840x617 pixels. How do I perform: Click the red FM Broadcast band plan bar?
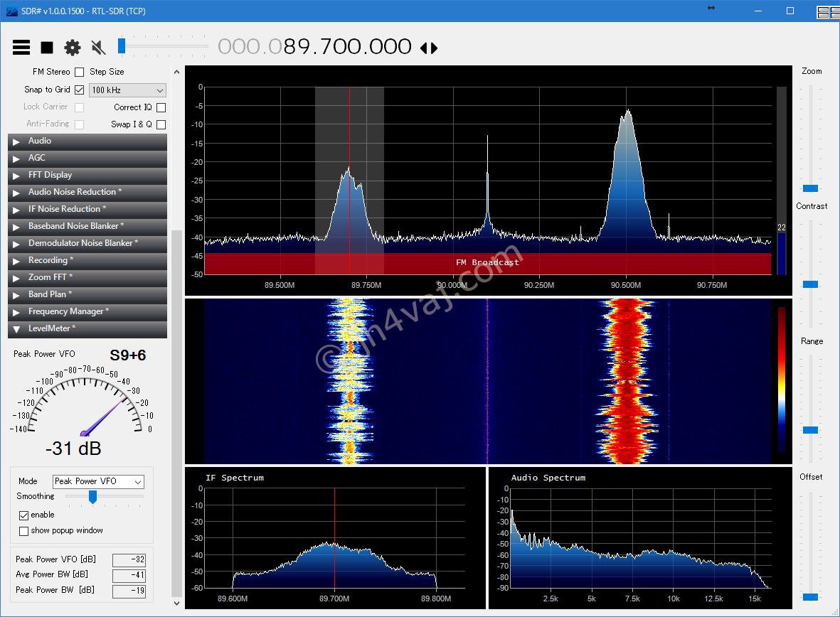click(487, 263)
